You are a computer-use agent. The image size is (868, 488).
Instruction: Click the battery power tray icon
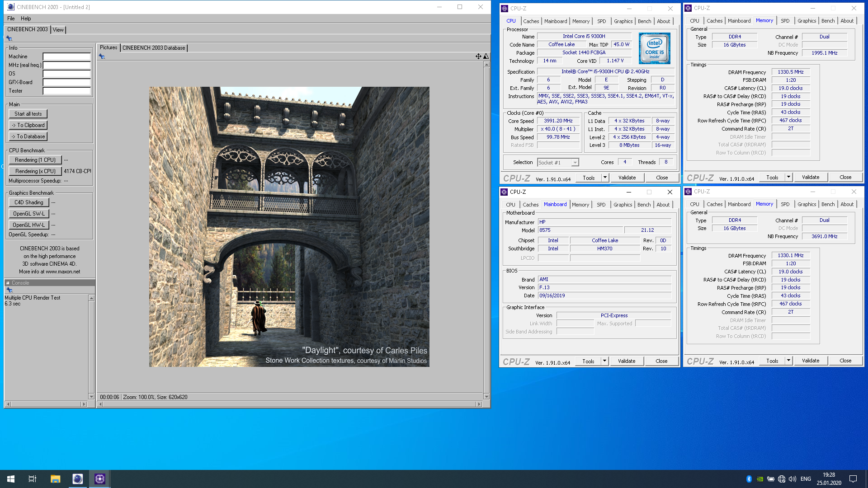click(x=771, y=479)
